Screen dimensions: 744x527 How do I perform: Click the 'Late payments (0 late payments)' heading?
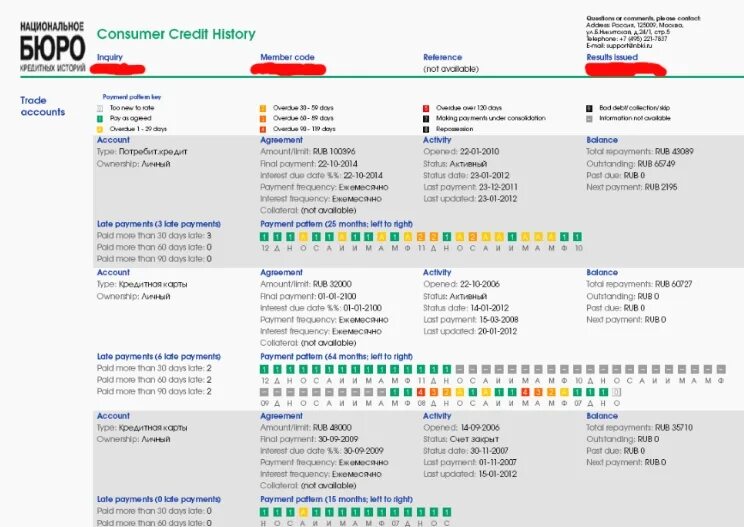point(158,499)
